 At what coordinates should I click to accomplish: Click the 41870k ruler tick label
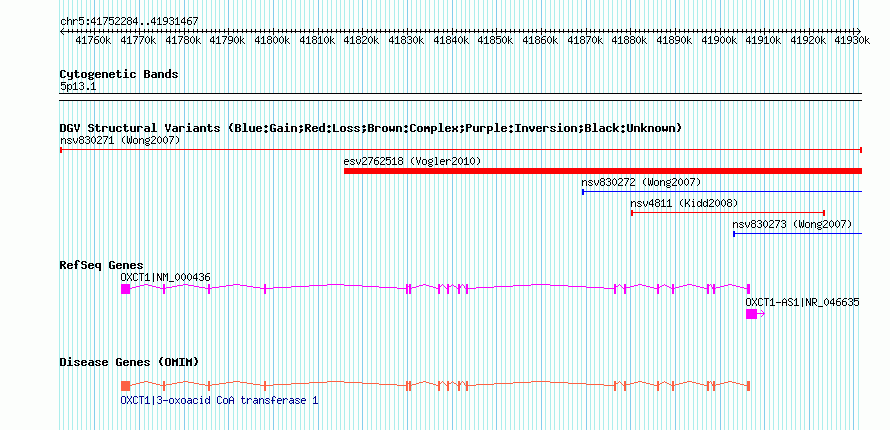[x=585, y=40]
